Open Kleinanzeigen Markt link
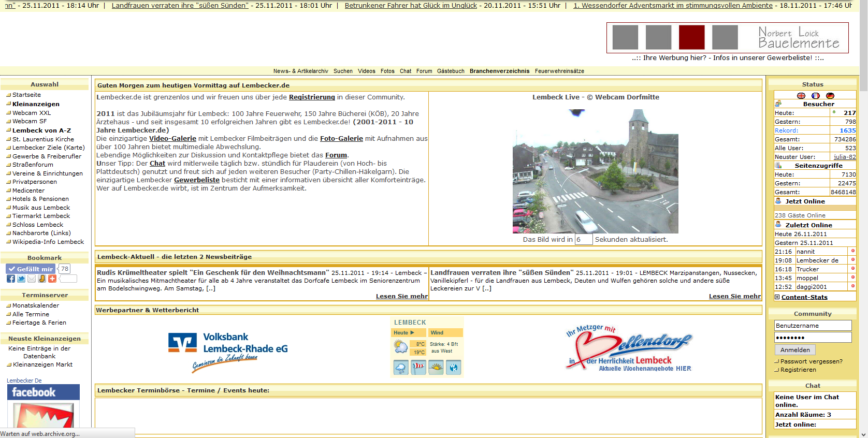Screen dimensions: 868x438 pyautogui.click(x=42, y=364)
